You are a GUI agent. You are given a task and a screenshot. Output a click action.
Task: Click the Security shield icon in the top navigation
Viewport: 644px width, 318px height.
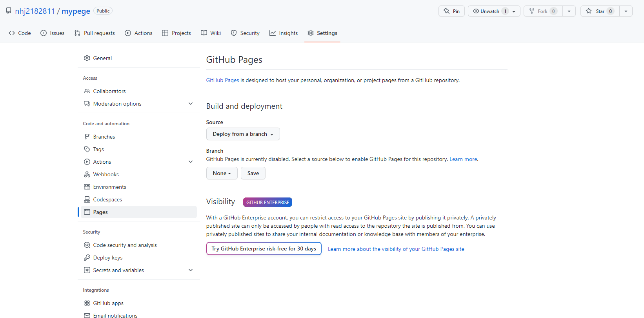[x=234, y=33]
